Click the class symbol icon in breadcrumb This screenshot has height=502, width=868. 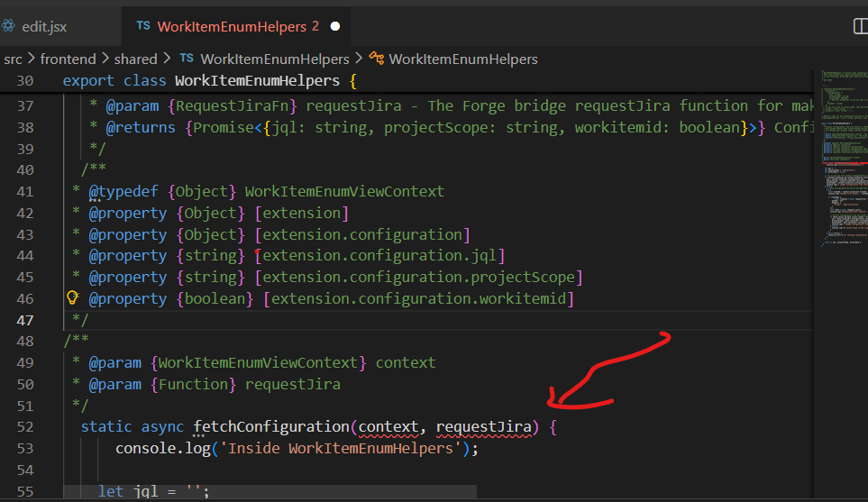click(x=377, y=58)
